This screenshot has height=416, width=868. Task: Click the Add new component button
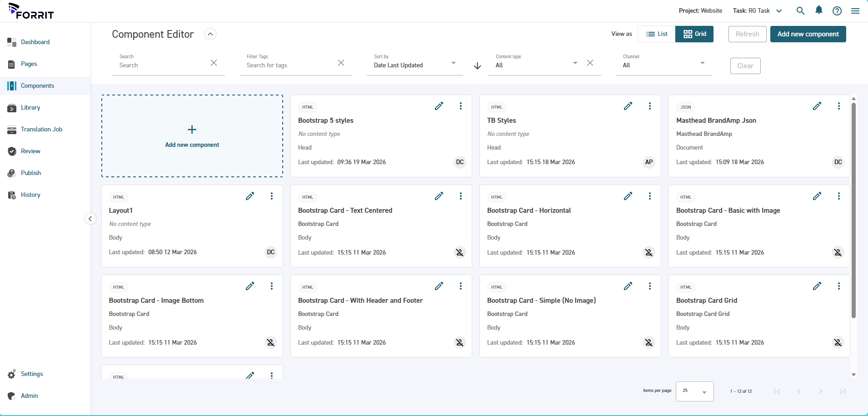[x=808, y=34]
